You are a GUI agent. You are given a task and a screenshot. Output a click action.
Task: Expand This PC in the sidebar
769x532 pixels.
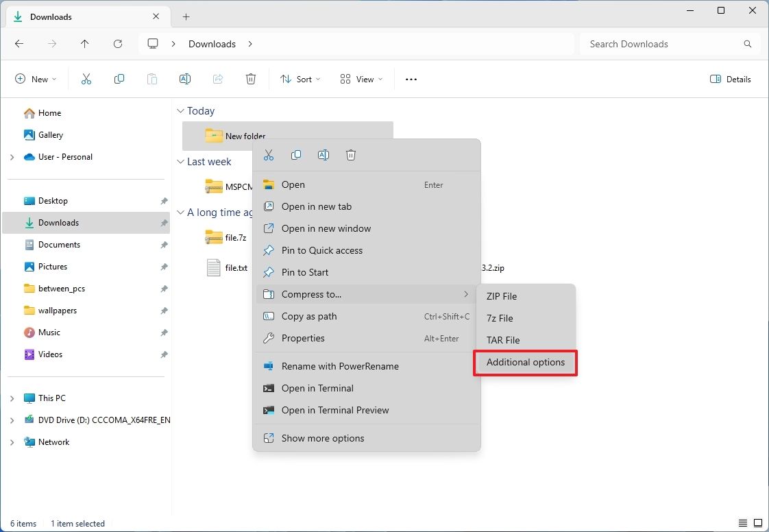coord(12,398)
